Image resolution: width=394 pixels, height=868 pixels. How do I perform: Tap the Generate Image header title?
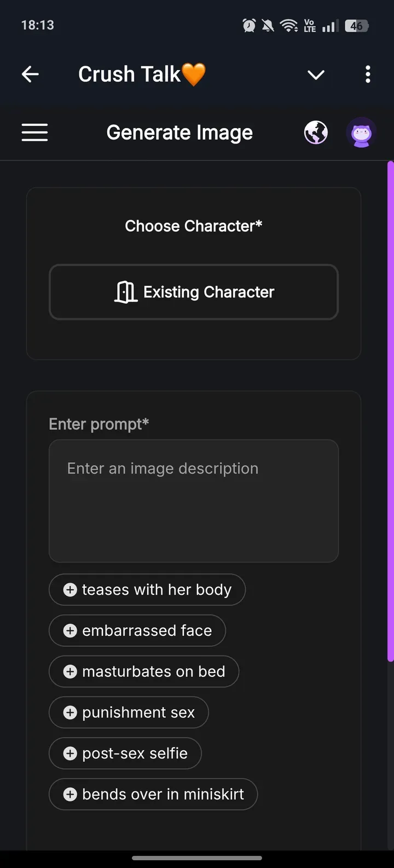tap(179, 133)
